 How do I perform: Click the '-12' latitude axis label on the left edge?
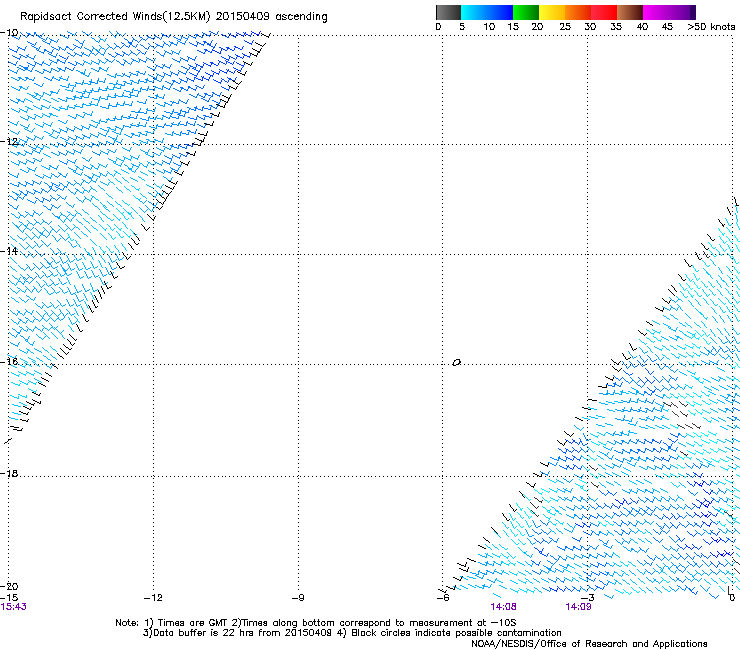(x=9, y=142)
